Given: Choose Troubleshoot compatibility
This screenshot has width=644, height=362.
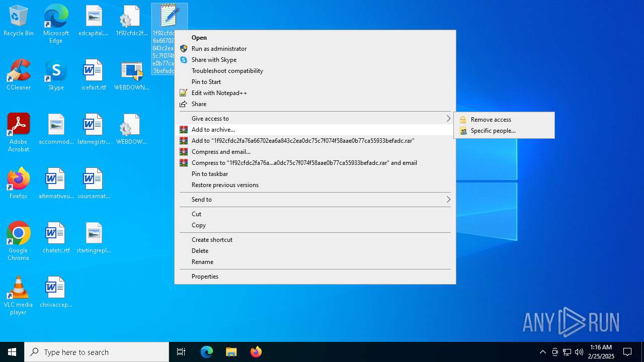Looking at the screenshot, I should (x=315, y=71).
